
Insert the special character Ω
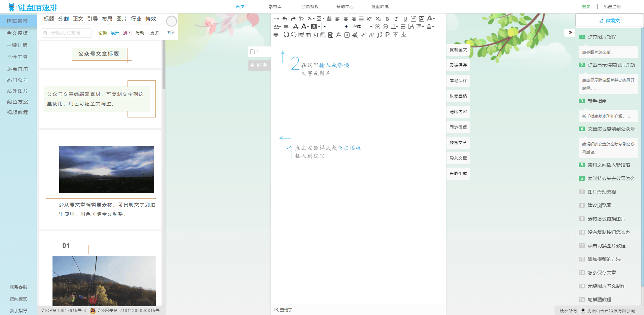tap(287, 35)
